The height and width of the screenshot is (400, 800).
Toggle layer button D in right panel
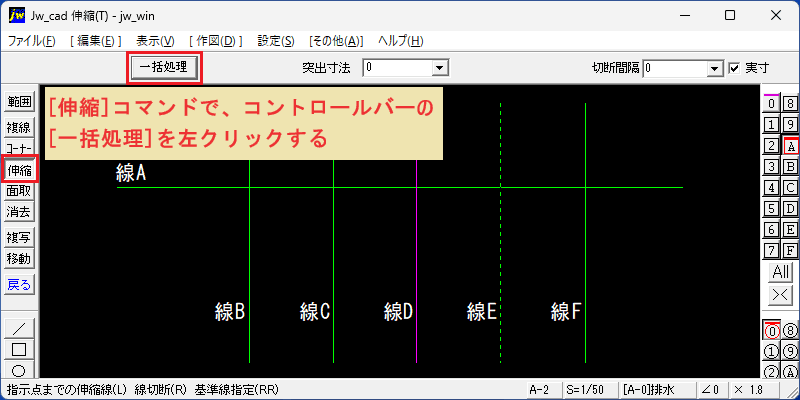tap(790, 209)
